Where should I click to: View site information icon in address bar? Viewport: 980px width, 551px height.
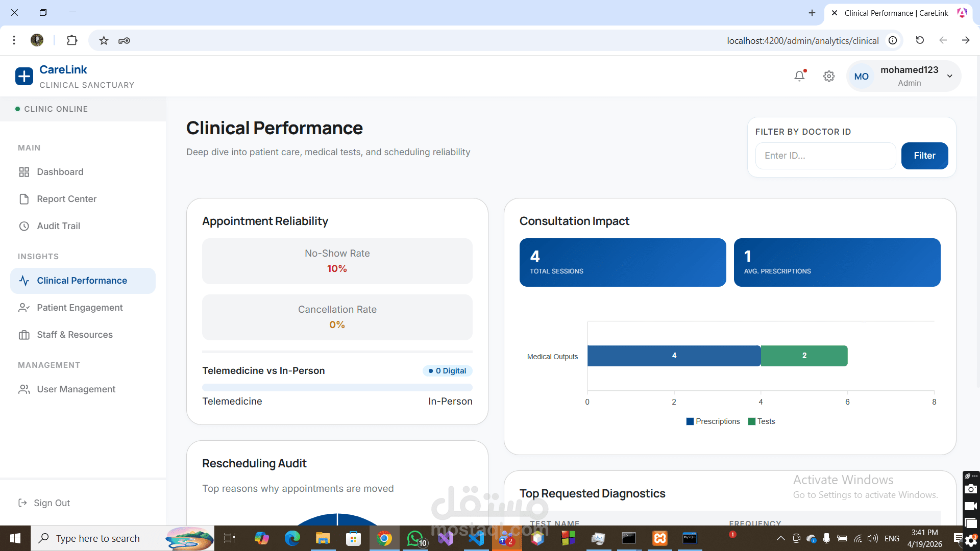click(893, 40)
